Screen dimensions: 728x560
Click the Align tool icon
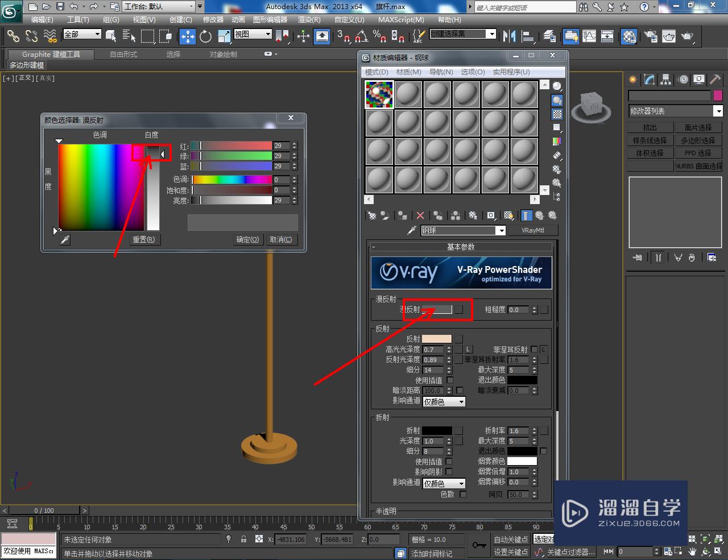point(528,36)
